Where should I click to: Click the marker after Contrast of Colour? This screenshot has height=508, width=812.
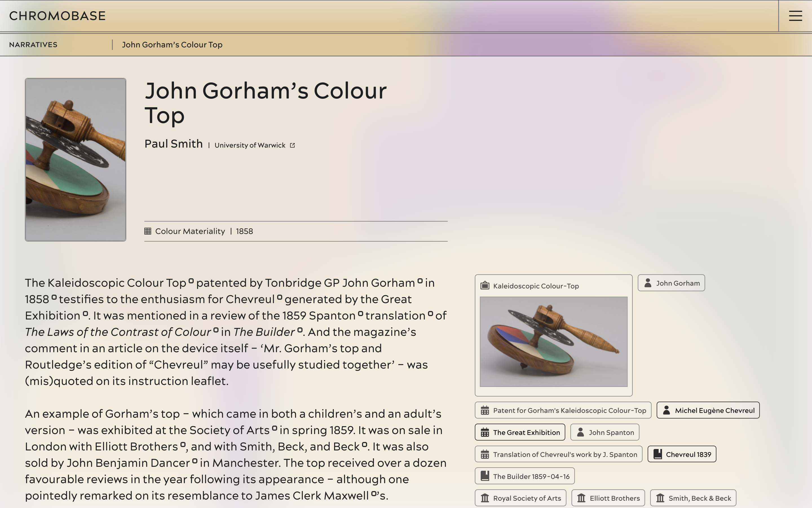[x=216, y=330]
